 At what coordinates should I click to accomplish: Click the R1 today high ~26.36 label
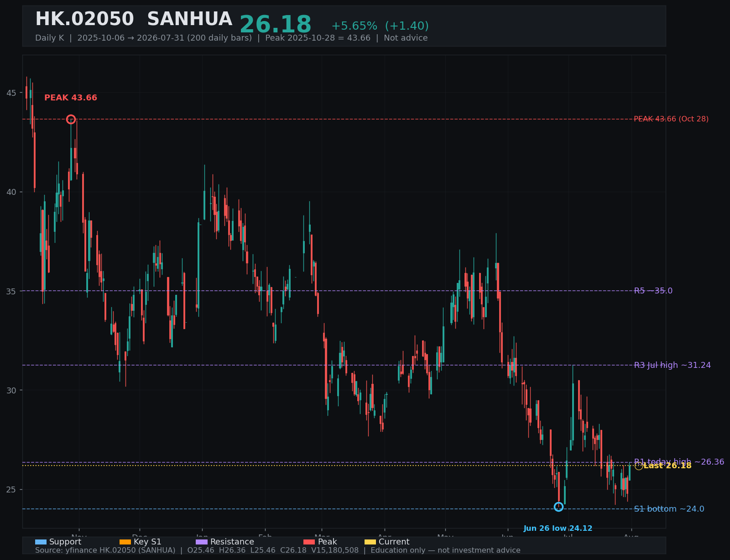(679, 462)
